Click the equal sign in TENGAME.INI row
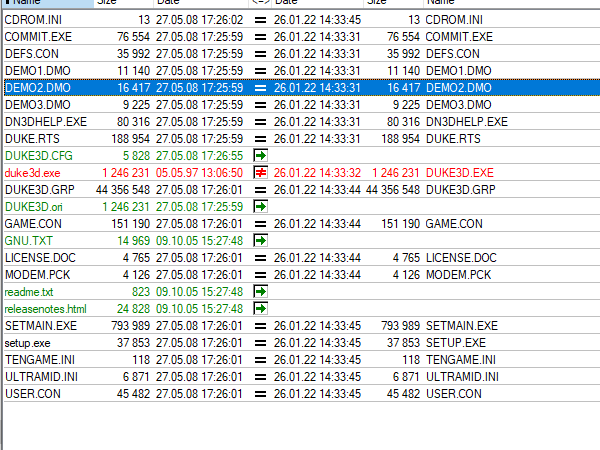The image size is (600, 450). click(x=260, y=360)
